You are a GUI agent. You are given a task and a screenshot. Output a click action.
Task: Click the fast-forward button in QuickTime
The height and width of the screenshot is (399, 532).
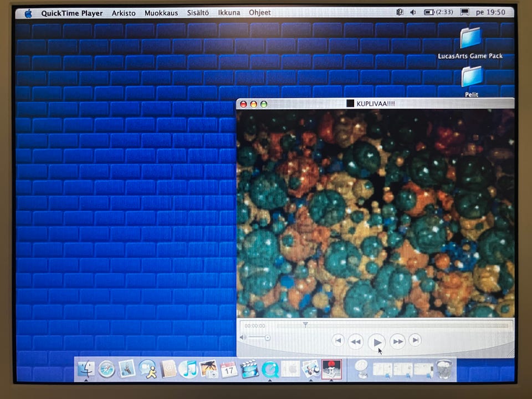[x=398, y=341]
